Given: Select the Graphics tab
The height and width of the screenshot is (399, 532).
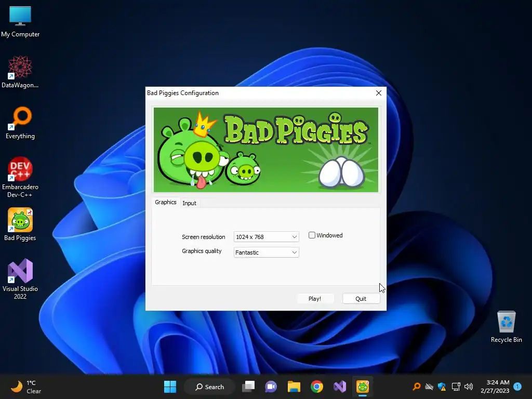Looking at the screenshot, I should 166,202.
